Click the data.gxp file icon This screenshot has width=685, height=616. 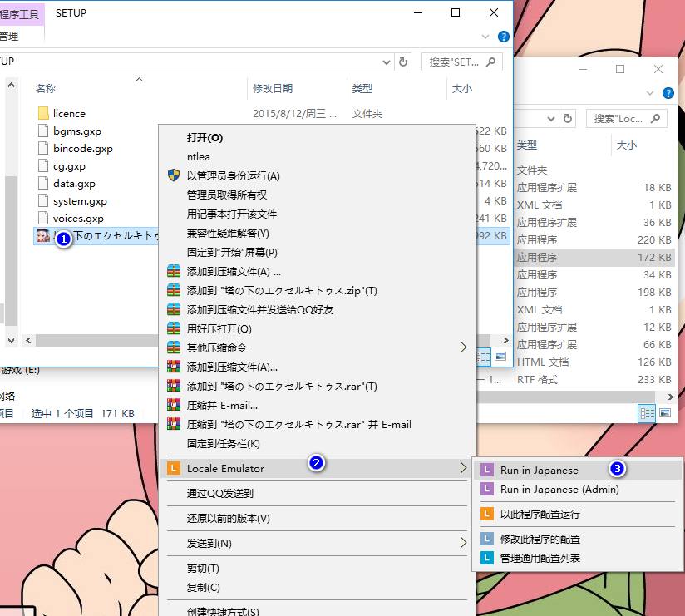coord(43,184)
